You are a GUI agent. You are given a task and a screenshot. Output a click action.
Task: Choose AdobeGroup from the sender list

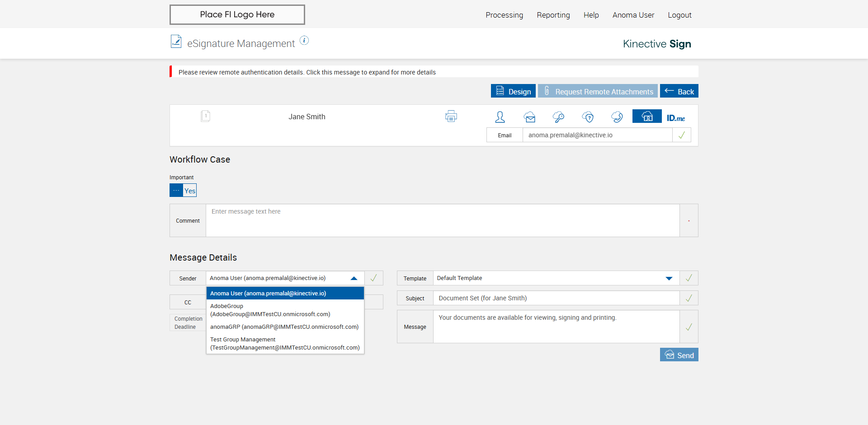[x=270, y=310]
